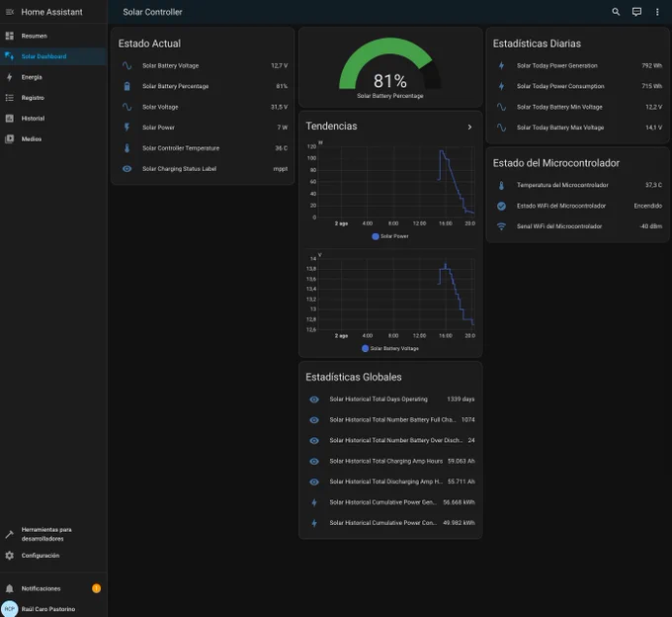This screenshot has width=672, height=617.
Task: Toggle Solar Battery Voltage legend dot
Action: click(x=365, y=349)
